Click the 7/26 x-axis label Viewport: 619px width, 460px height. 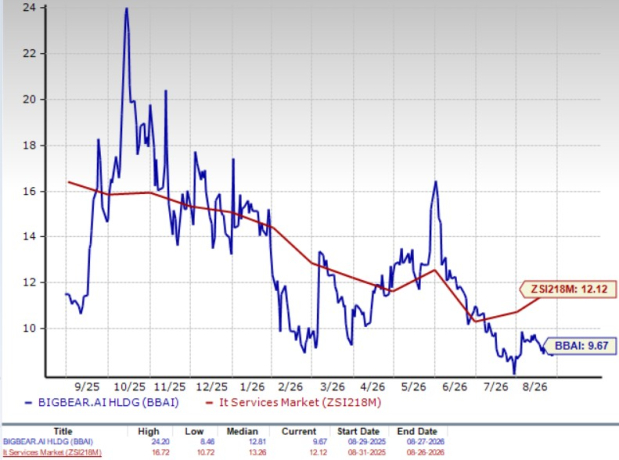pyautogui.click(x=496, y=387)
